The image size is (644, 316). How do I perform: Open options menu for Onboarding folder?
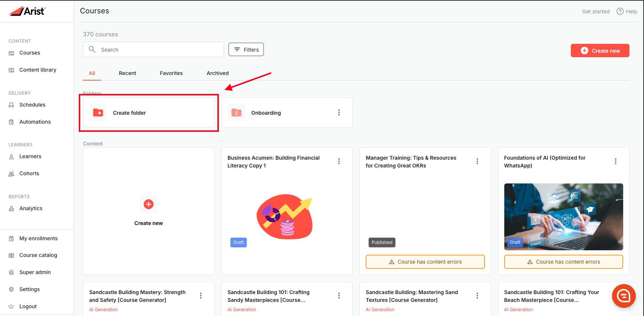(x=339, y=113)
